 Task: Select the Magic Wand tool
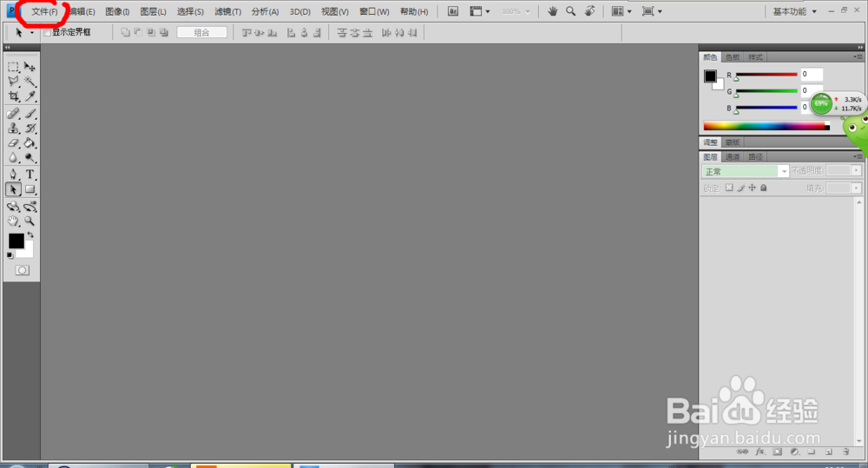pyautogui.click(x=30, y=82)
